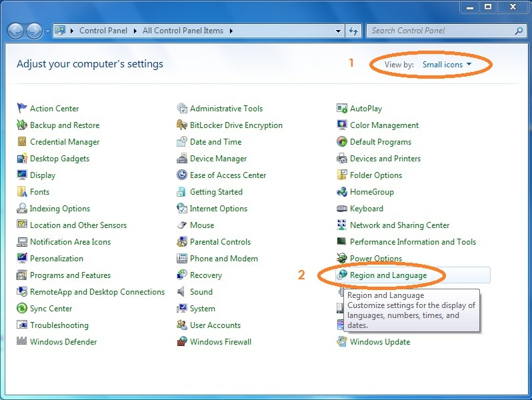Click the Desktop Gadgets icon

(22, 158)
